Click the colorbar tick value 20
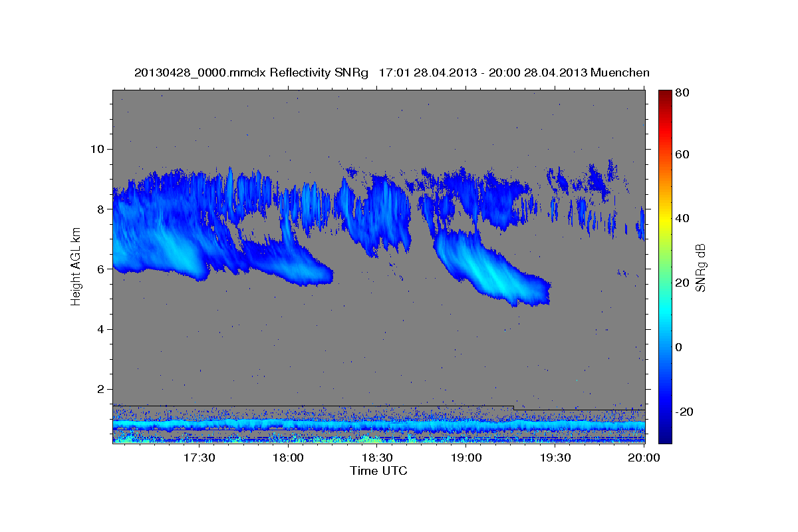This screenshot has height=532, width=798. pyautogui.click(x=682, y=283)
